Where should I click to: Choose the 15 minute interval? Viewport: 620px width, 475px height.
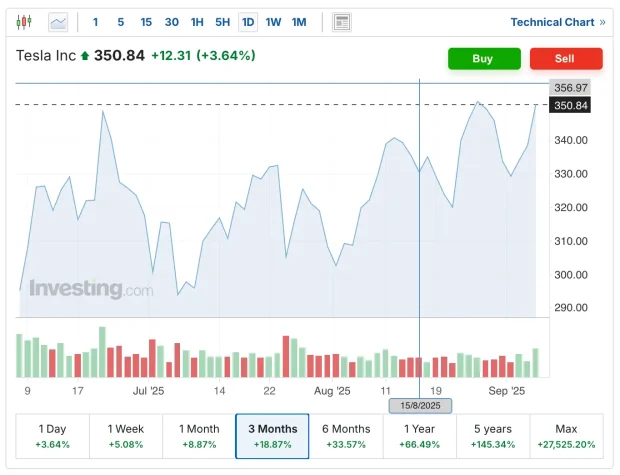[x=146, y=22]
